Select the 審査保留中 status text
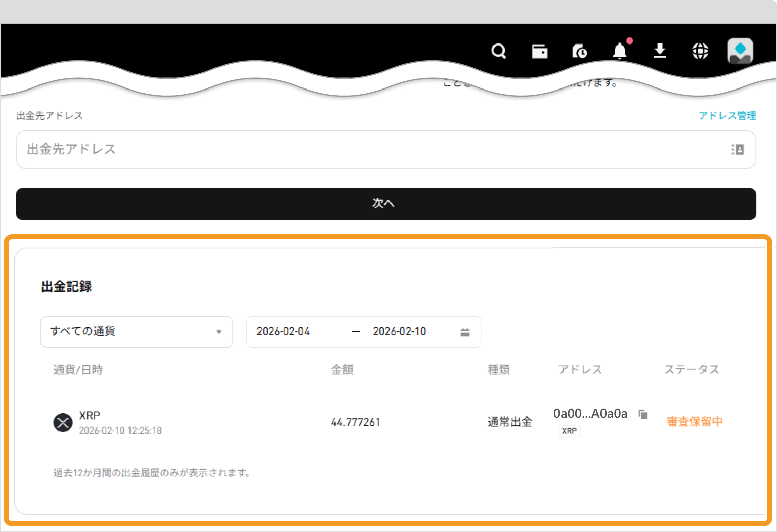The image size is (777, 532). (x=694, y=422)
